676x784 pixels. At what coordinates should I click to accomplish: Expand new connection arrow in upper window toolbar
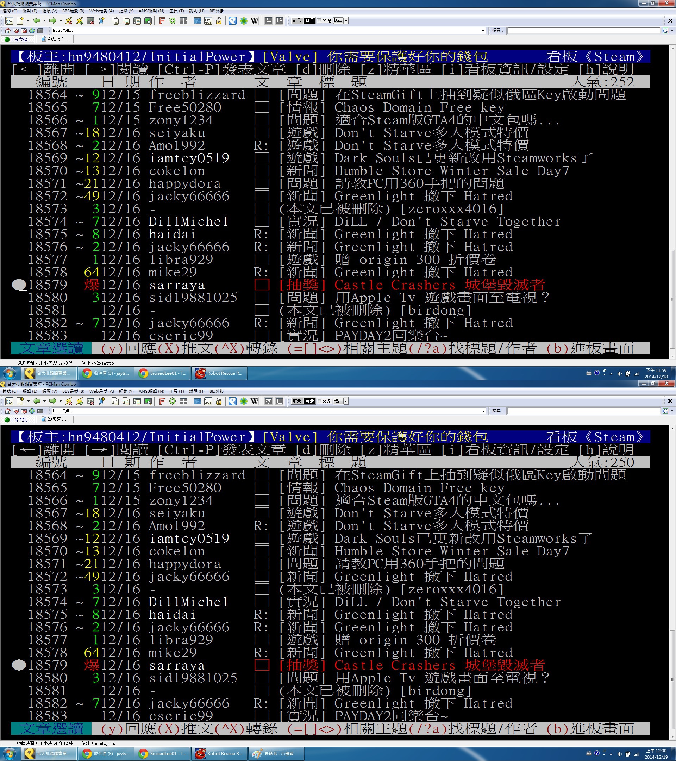point(28,21)
